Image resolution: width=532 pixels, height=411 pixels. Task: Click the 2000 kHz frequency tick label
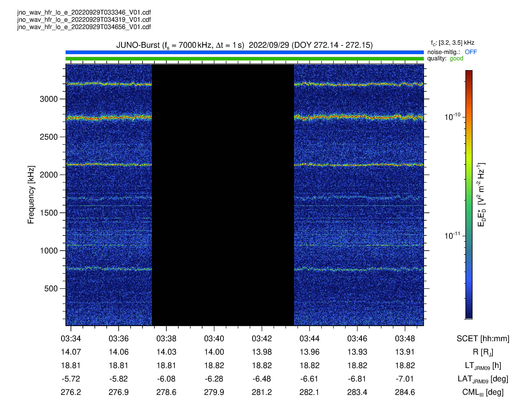(49, 175)
